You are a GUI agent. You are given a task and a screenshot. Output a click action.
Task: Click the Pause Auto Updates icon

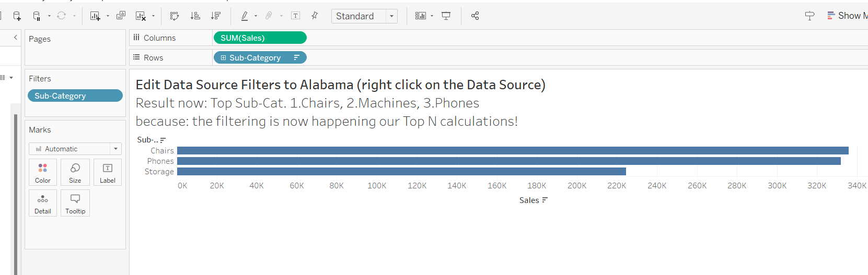pyautogui.click(x=37, y=16)
